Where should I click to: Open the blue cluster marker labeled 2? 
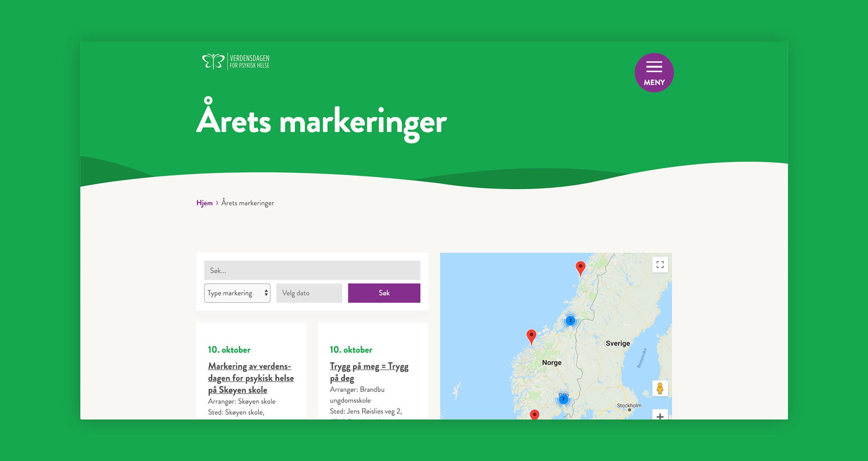tap(571, 320)
